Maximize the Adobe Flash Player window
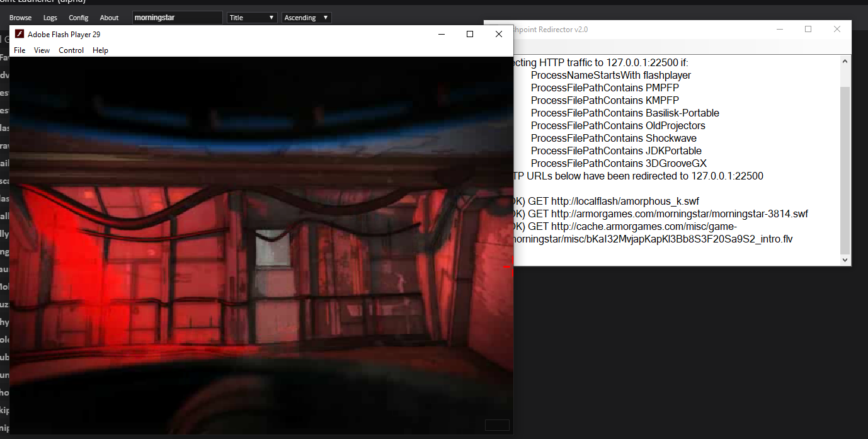868x439 pixels. click(x=470, y=35)
